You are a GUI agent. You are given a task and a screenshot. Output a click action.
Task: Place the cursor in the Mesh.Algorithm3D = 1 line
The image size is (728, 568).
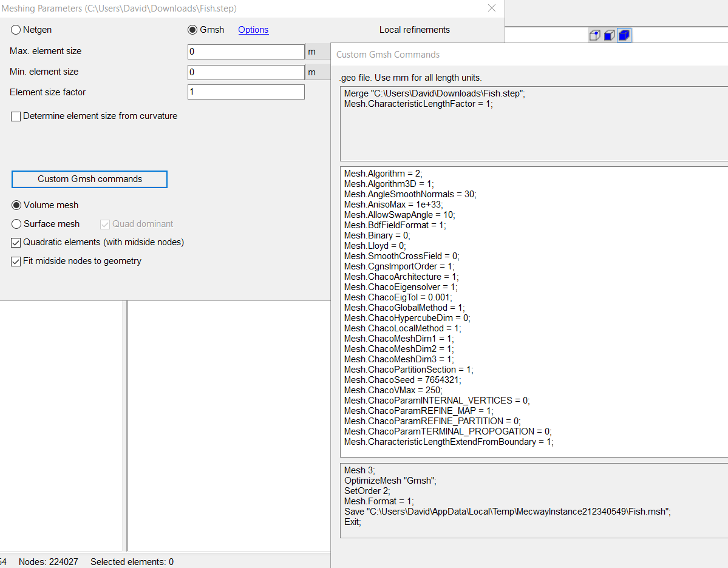tap(389, 184)
